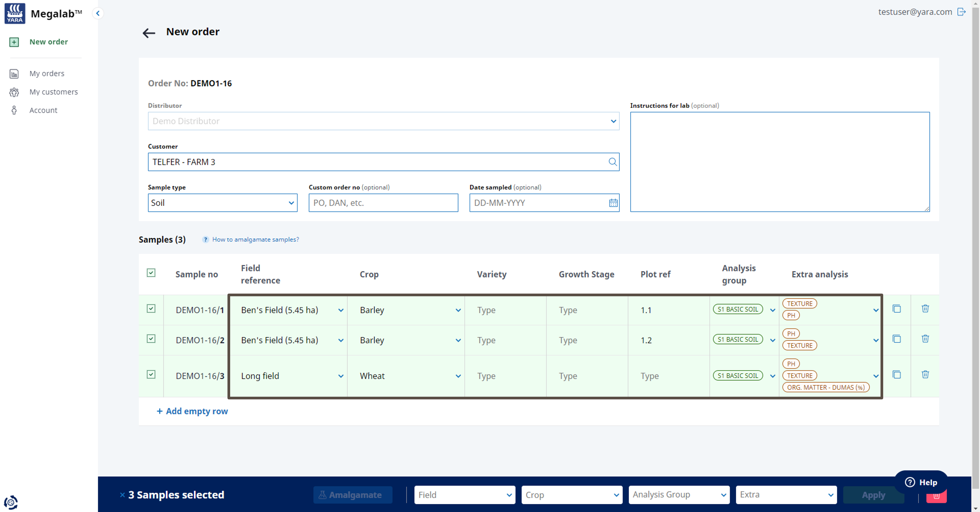Uncheck the checkbox for sample DEMO1-16/1
The image size is (980, 512).
coord(151,309)
